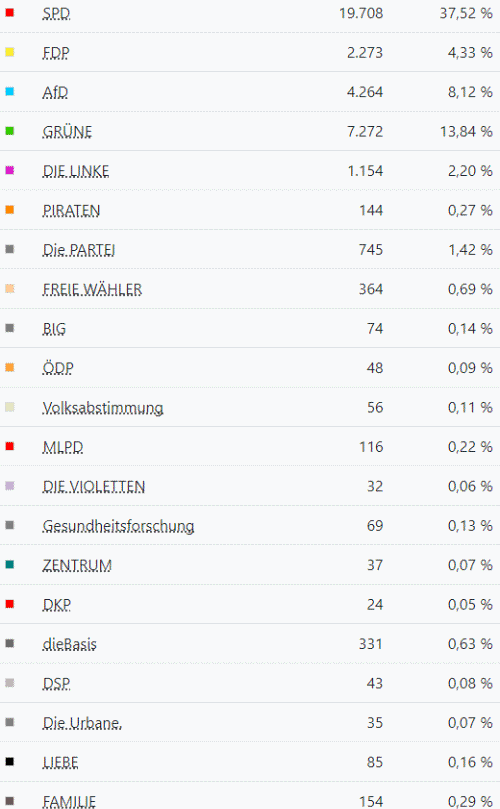Viewport: 500px width, 809px height.
Task: Click the red SPD color swatch
Action: pyautogui.click(x=9, y=12)
